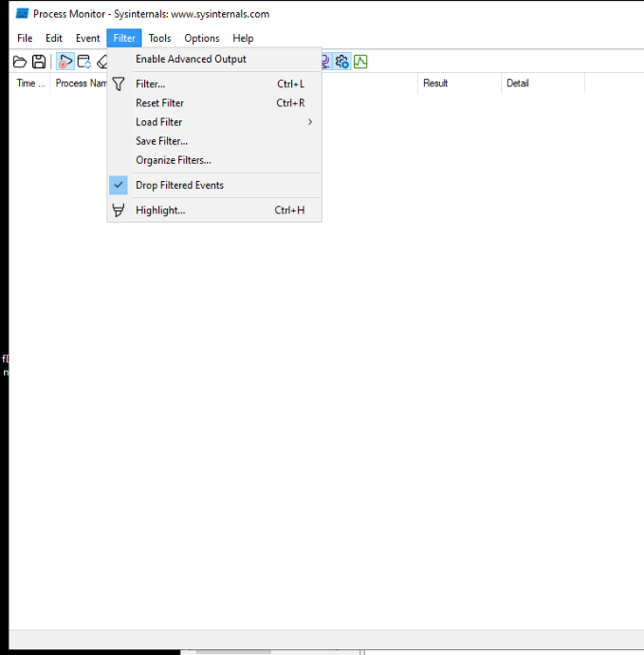The image size is (644, 655).
Task: Click the Ctrl+H shortcut text
Action: click(289, 210)
